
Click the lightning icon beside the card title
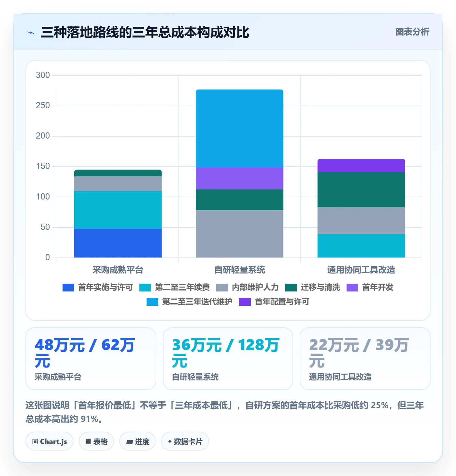(31, 33)
